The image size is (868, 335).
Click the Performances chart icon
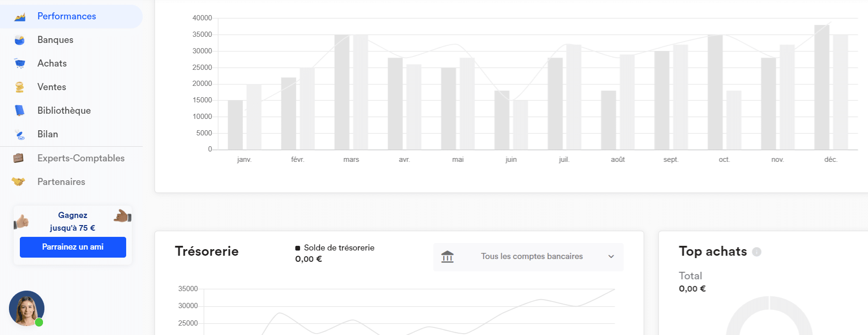pos(19,17)
